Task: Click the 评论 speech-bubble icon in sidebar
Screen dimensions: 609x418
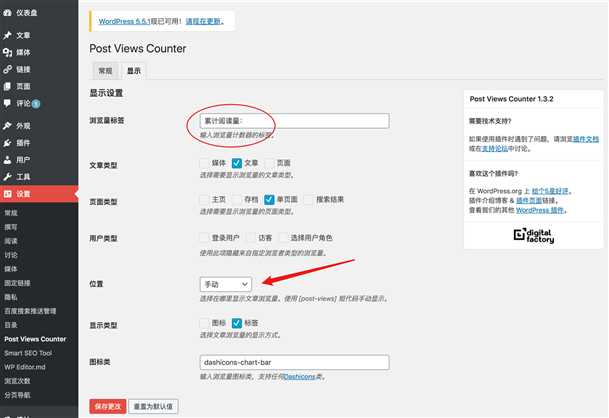Action: [7, 103]
